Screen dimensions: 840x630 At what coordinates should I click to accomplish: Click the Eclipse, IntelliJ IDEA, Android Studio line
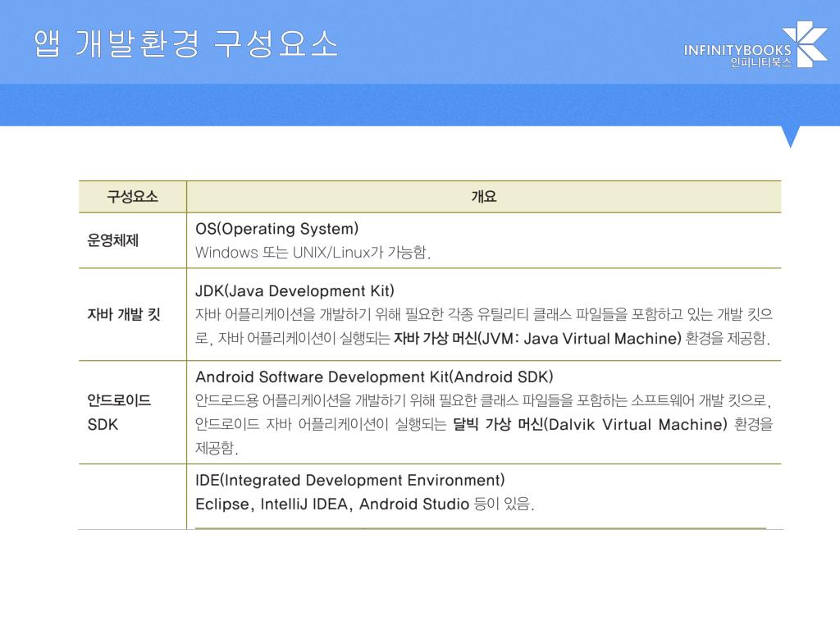tap(365, 504)
